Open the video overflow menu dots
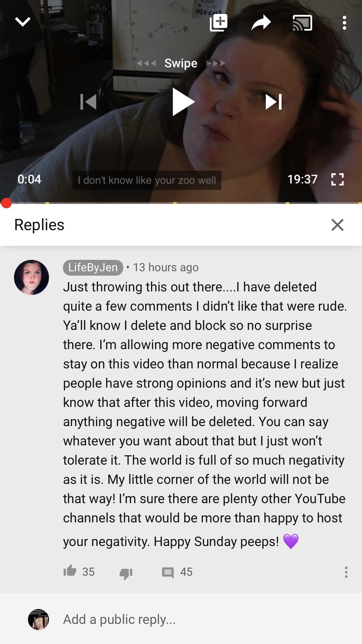The width and height of the screenshot is (362, 644). click(x=345, y=23)
